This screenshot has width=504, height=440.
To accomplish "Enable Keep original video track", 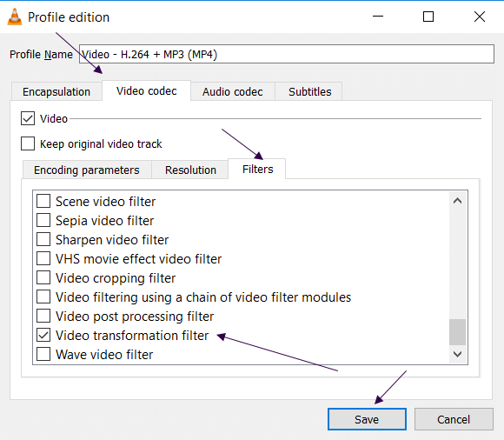I will tap(28, 143).
